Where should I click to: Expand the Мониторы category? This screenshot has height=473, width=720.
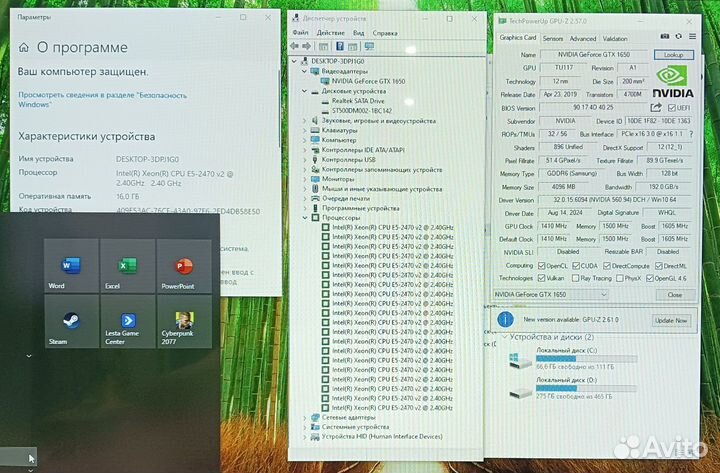point(304,179)
